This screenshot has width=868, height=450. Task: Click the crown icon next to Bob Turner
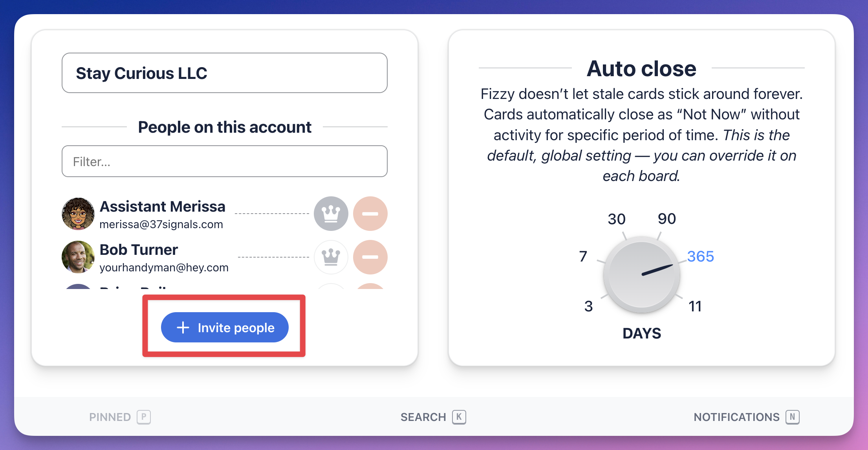[331, 257]
